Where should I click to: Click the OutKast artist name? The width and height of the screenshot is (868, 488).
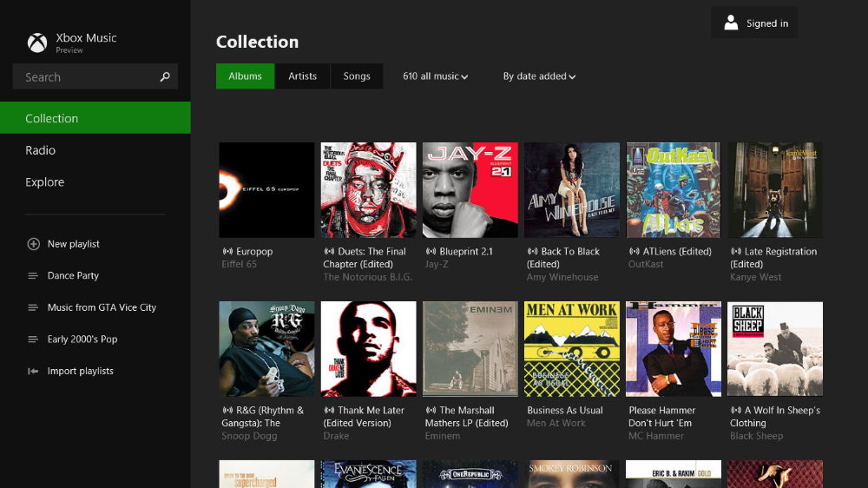(646, 264)
